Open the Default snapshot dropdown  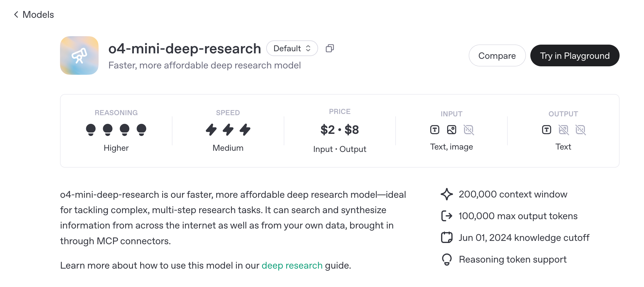pos(292,48)
